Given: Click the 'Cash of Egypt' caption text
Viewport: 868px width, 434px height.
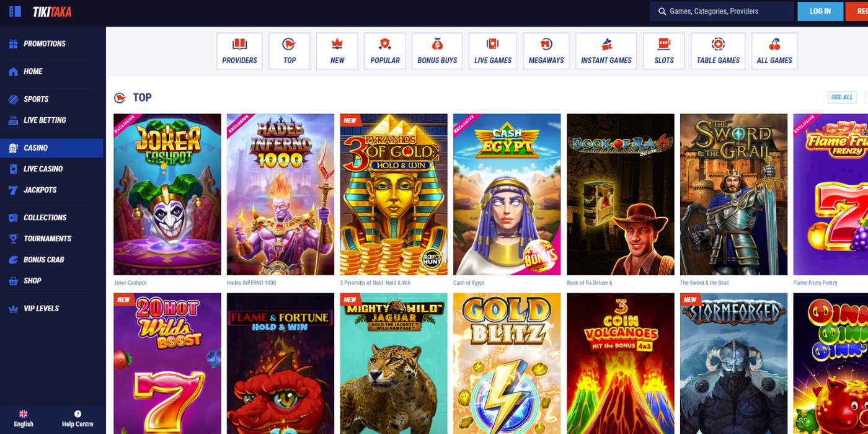Looking at the screenshot, I should click(x=469, y=283).
